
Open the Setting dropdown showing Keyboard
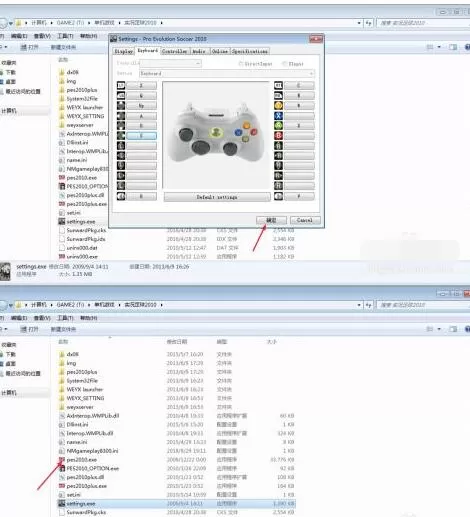(227, 73)
